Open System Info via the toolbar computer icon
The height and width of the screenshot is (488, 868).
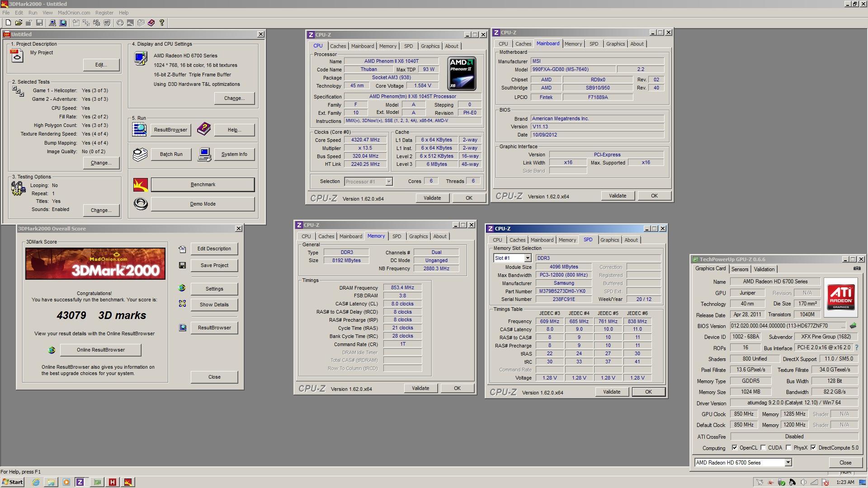click(52, 23)
